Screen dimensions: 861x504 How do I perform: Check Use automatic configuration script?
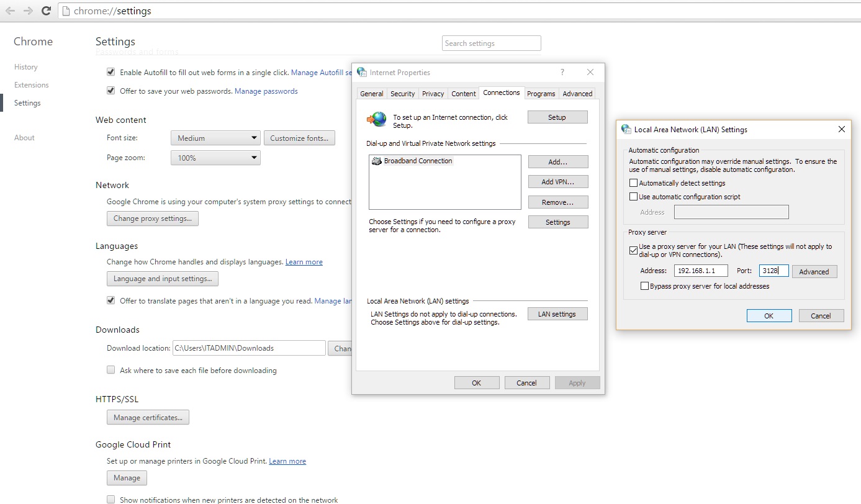(x=633, y=197)
